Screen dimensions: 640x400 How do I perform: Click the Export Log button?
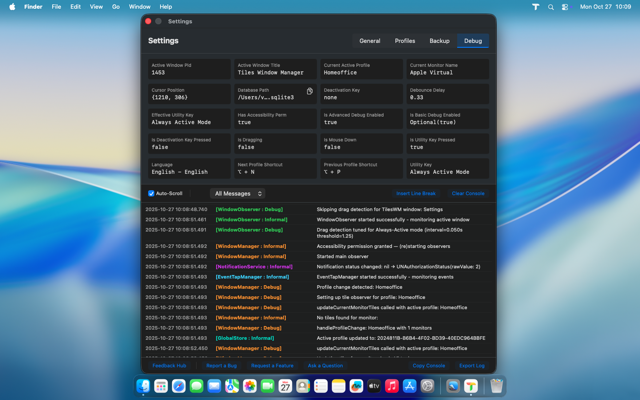tap(471, 366)
